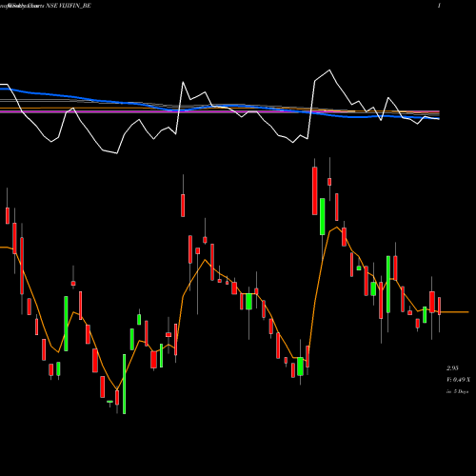Click the last red candlestick on the right
The height and width of the screenshot is (476, 476).
[440, 307]
